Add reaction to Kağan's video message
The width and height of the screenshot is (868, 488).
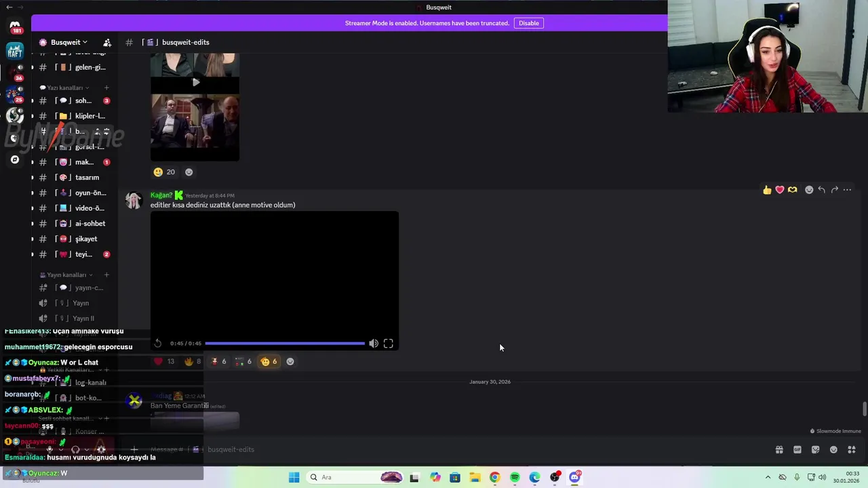[290, 361]
